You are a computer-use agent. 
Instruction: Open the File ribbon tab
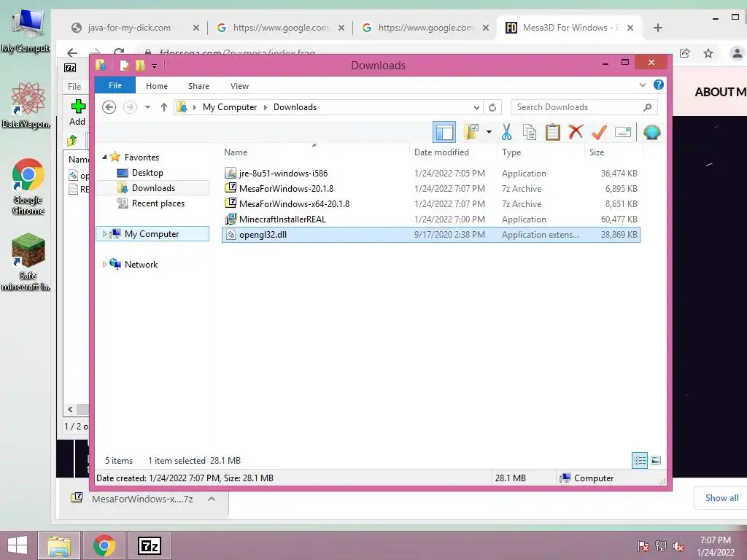[115, 86]
